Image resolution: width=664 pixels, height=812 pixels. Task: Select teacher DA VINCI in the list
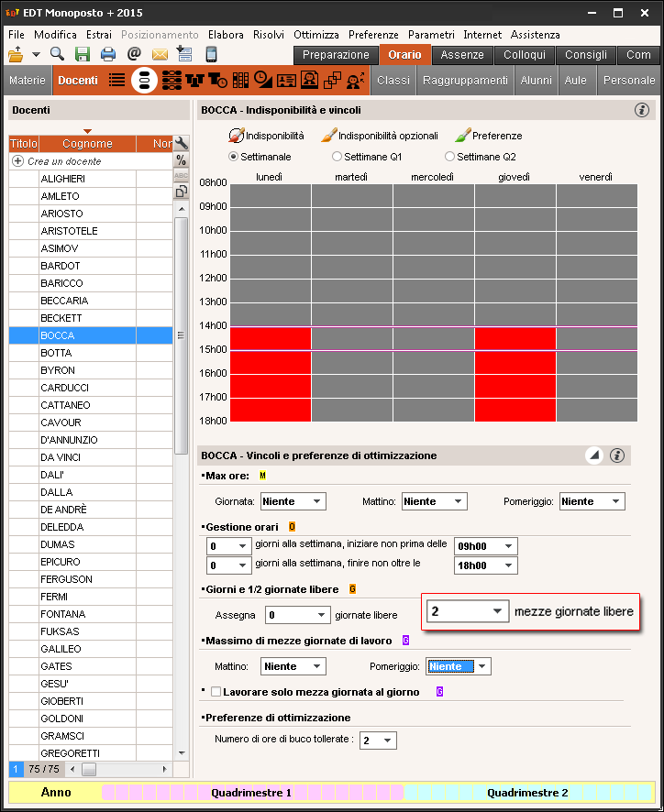(x=91, y=457)
